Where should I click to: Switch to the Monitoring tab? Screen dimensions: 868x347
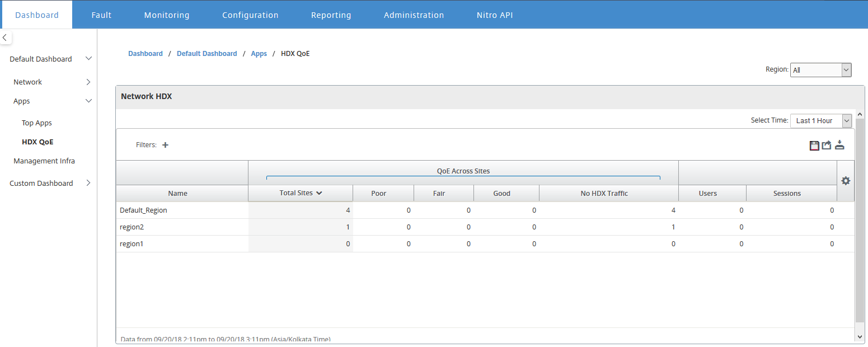(167, 15)
